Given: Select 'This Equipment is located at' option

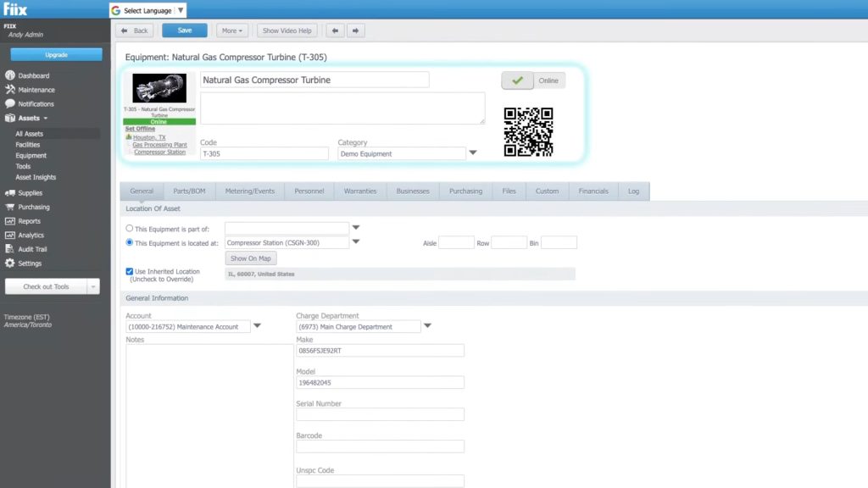Looking at the screenshot, I should (129, 242).
